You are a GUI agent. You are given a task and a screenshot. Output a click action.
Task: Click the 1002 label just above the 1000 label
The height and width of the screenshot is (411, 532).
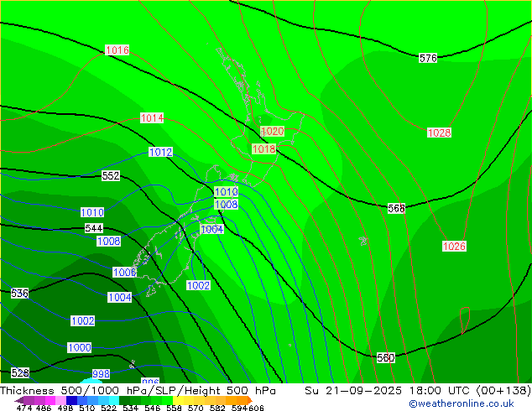[83, 320]
